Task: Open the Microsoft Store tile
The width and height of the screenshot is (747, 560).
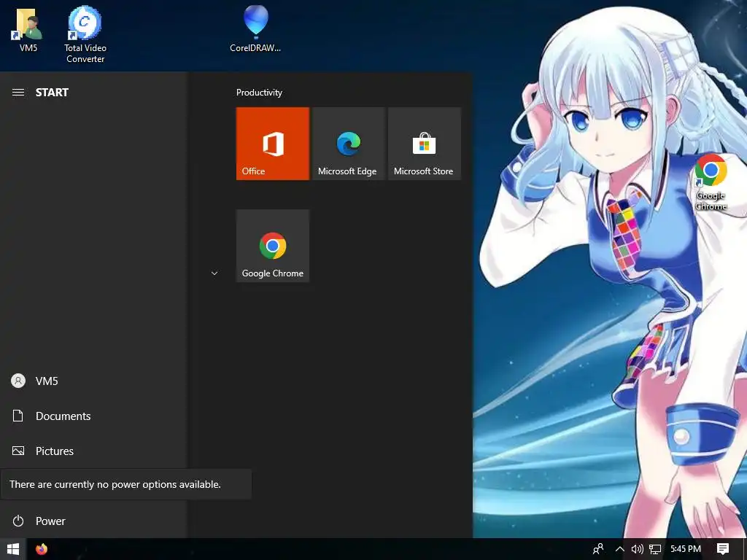Action: tap(425, 144)
